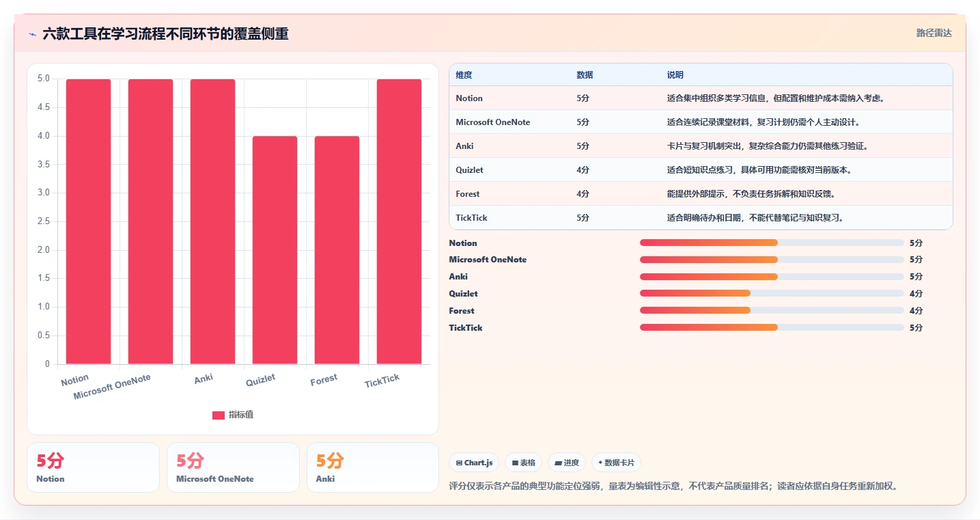Screen dimensions: 980x520
Task: Click the Notion x-axis label under chart
Action: tap(74, 380)
